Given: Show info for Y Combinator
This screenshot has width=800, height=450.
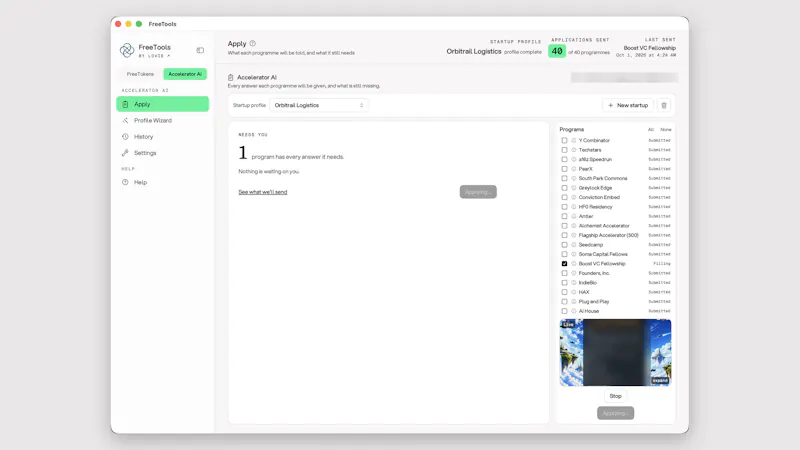Looking at the screenshot, I should [x=573, y=140].
